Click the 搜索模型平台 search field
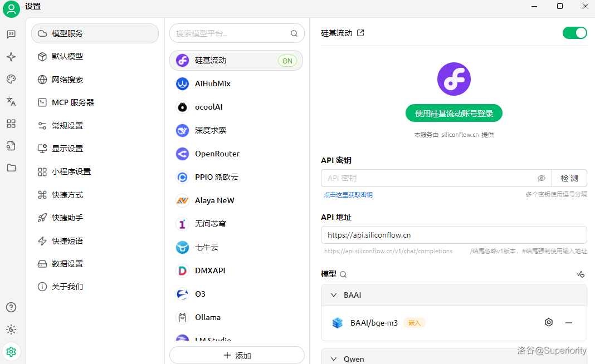 point(231,33)
